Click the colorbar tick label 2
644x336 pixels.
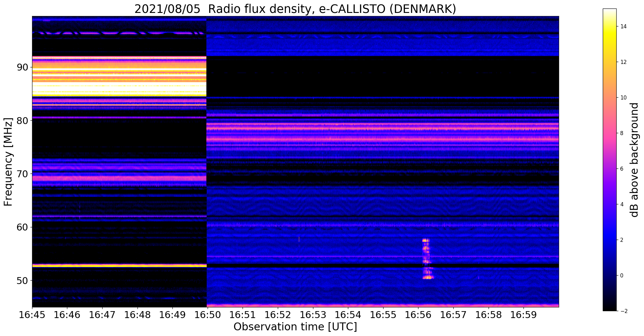pos(621,240)
